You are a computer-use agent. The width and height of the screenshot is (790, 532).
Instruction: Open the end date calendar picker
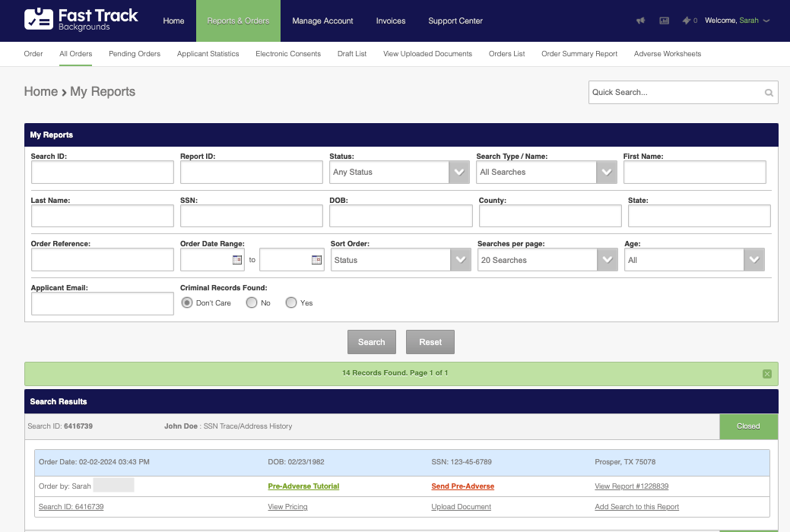[316, 260]
